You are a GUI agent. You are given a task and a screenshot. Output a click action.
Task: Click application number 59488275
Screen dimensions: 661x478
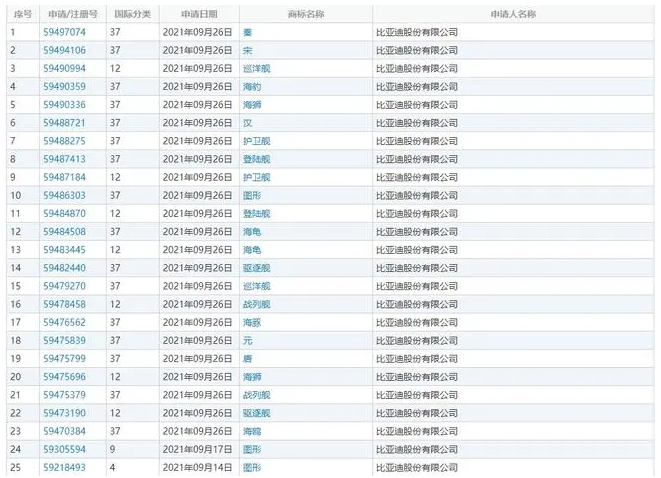(x=64, y=141)
